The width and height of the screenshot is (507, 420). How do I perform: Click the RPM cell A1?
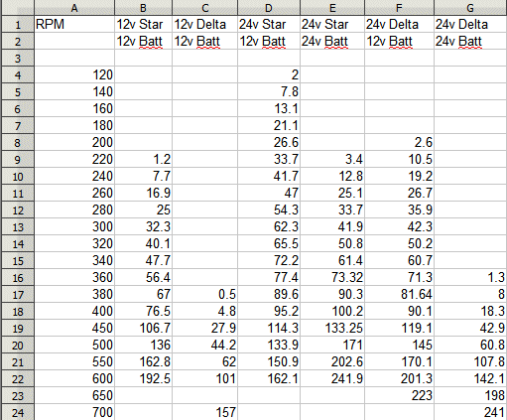[x=74, y=24]
